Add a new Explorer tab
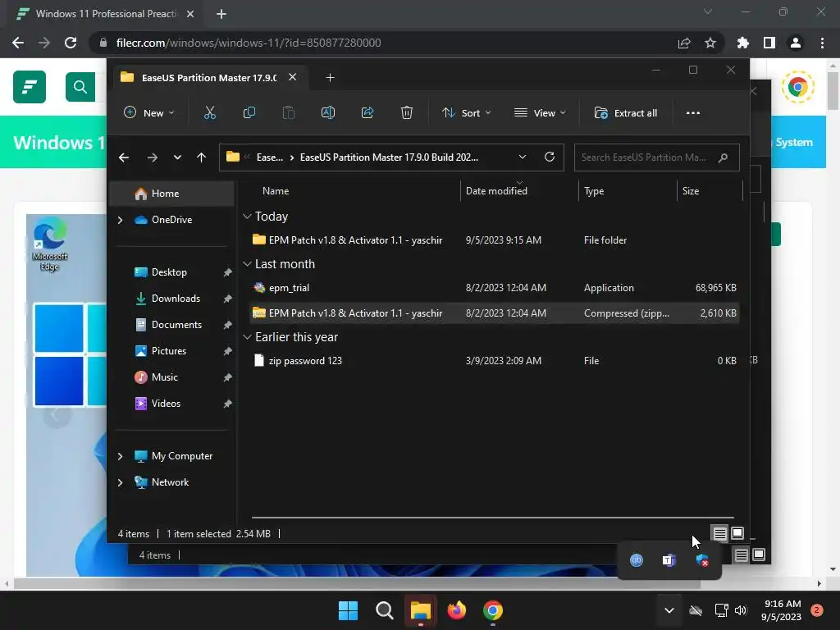 330,78
